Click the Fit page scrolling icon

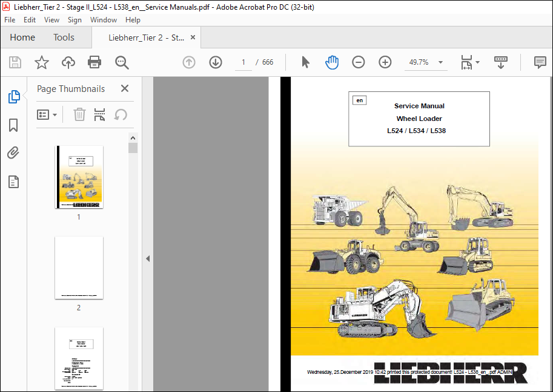pos(466,62)
